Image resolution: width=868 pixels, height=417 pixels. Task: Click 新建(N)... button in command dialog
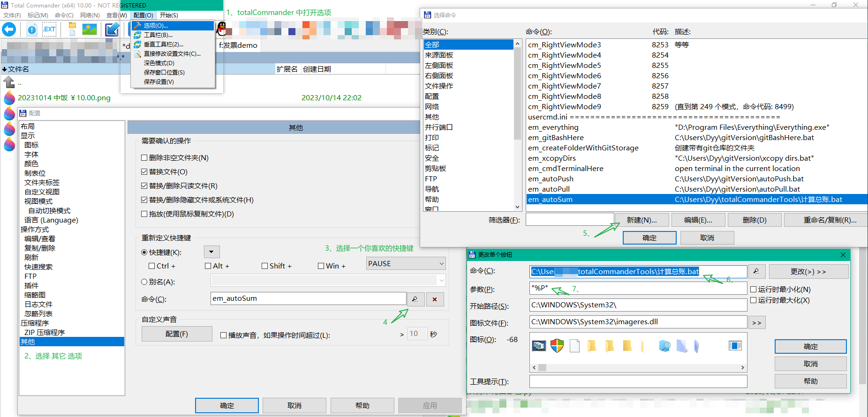pos(642,220)
